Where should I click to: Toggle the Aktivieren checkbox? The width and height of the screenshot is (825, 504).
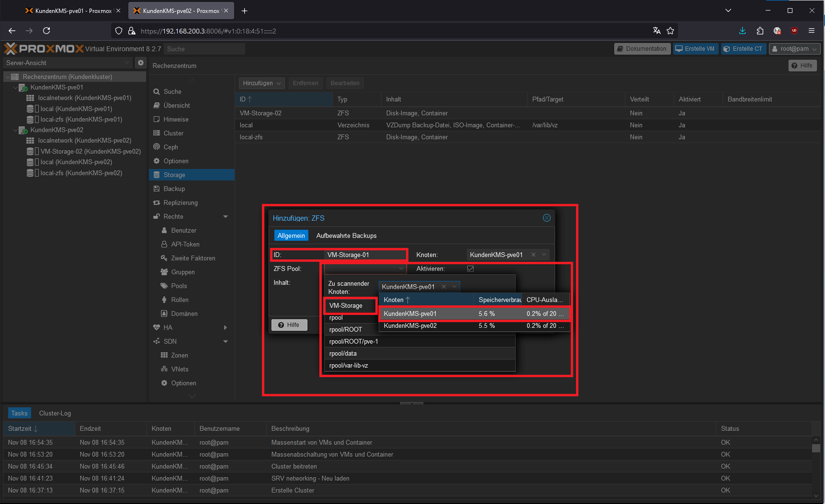[x=470, y=269]
